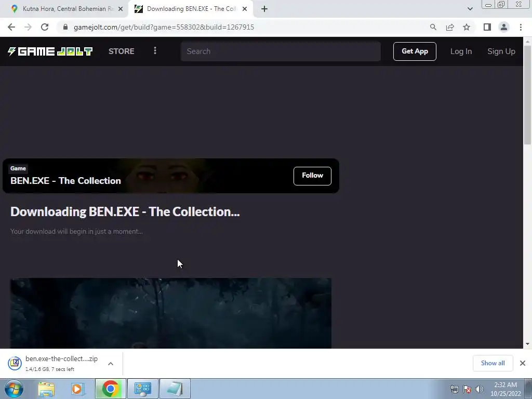Screen dimensions: 532x399
Task: Focus the Game Jolt Search field
Action: coord(281,51)
